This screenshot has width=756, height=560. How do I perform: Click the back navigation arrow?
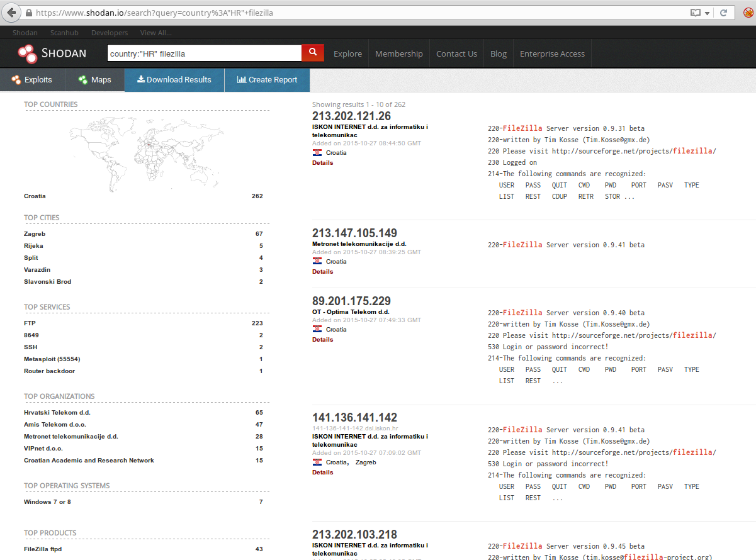(11, 12)
